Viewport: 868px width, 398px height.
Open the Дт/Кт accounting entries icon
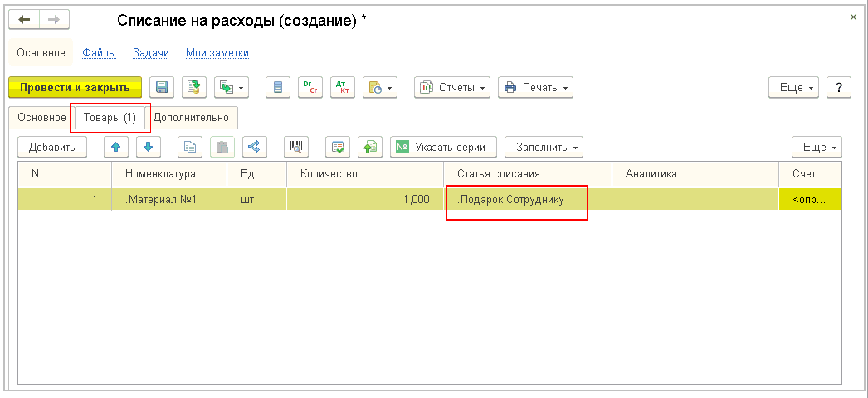click(x=341, y=87)
